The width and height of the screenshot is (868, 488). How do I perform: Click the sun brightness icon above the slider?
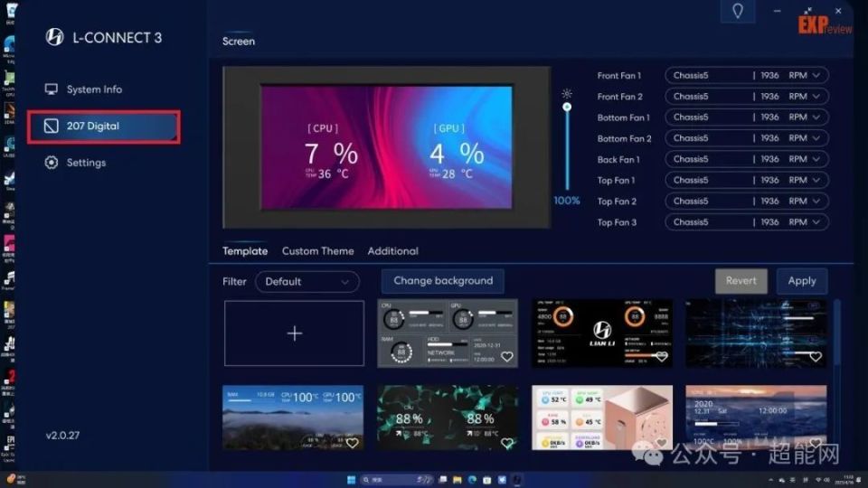tap(567, 93)
